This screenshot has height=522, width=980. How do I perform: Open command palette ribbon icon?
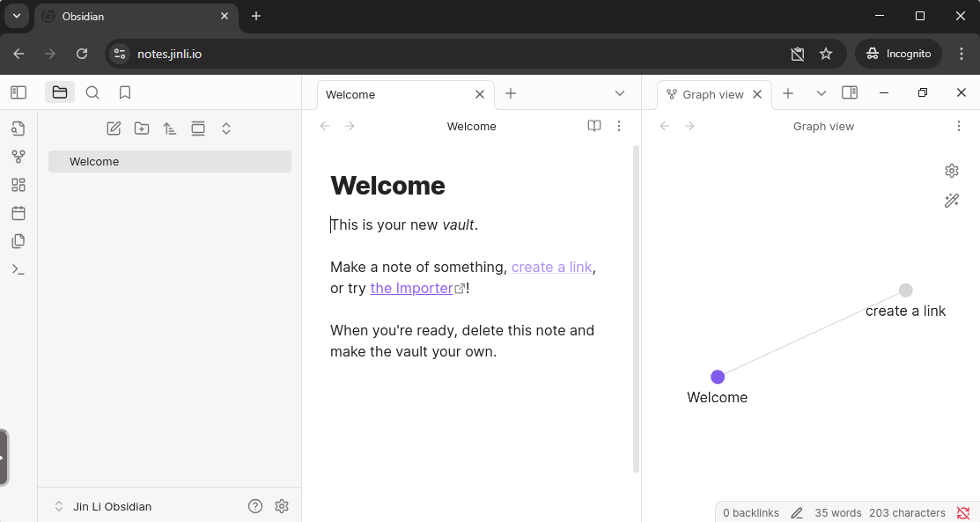[x=18, y=269]
